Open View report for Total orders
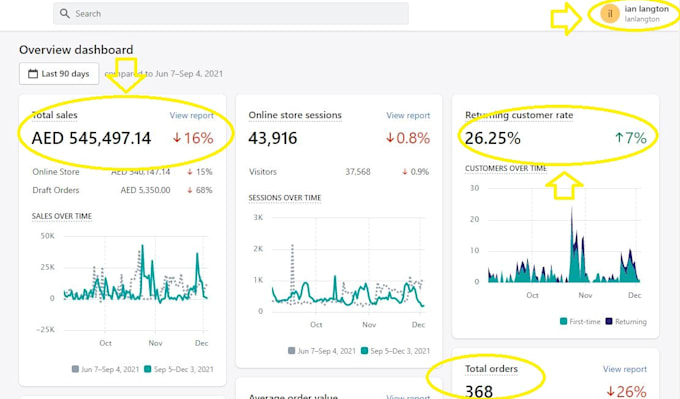Viewport: 680px width, 399px height. pos(624,369)
